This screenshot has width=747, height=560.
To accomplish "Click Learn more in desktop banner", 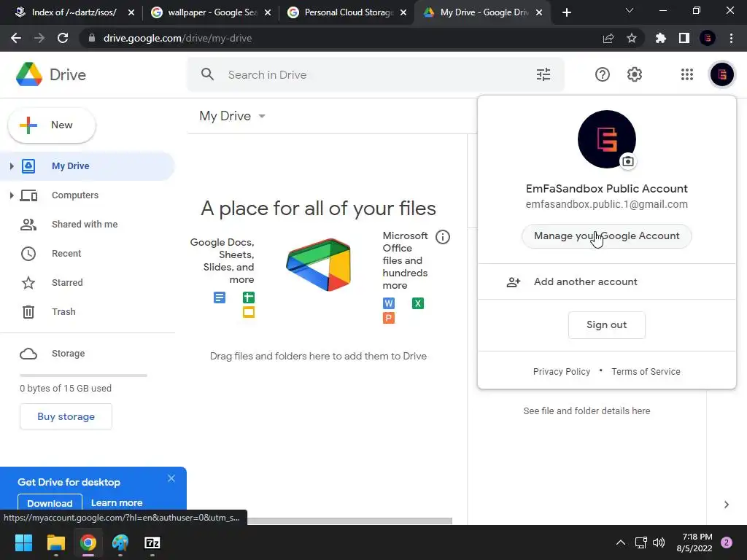I will [x=117, y=503].
